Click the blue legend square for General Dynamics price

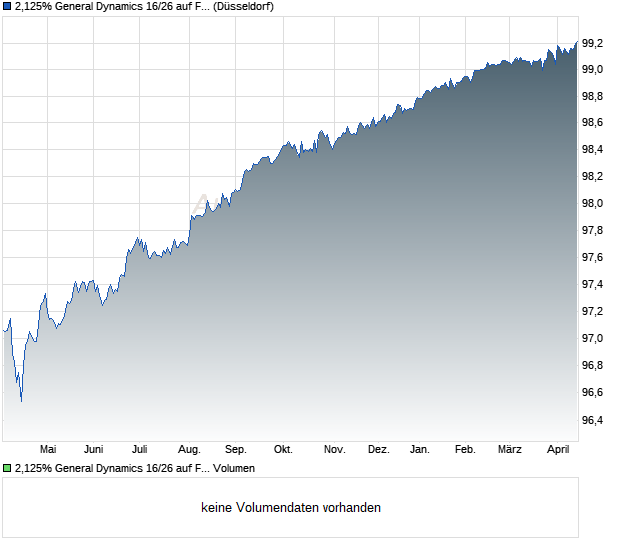coord(7,6)
